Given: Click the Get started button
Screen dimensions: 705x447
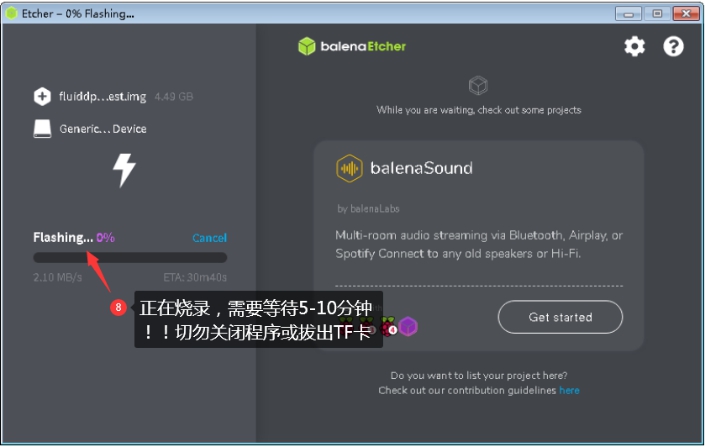Looking at the screenshot, I should tap(560, 317).
